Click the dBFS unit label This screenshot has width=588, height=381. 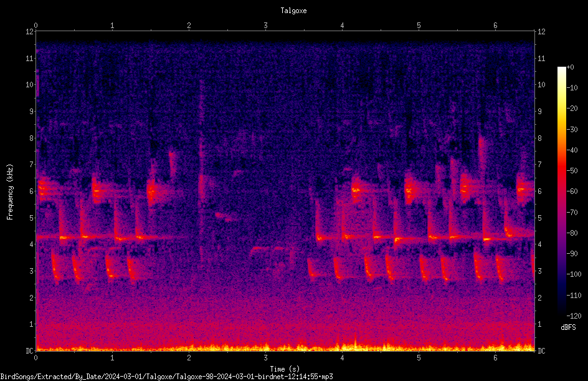(x=568, y=327)
